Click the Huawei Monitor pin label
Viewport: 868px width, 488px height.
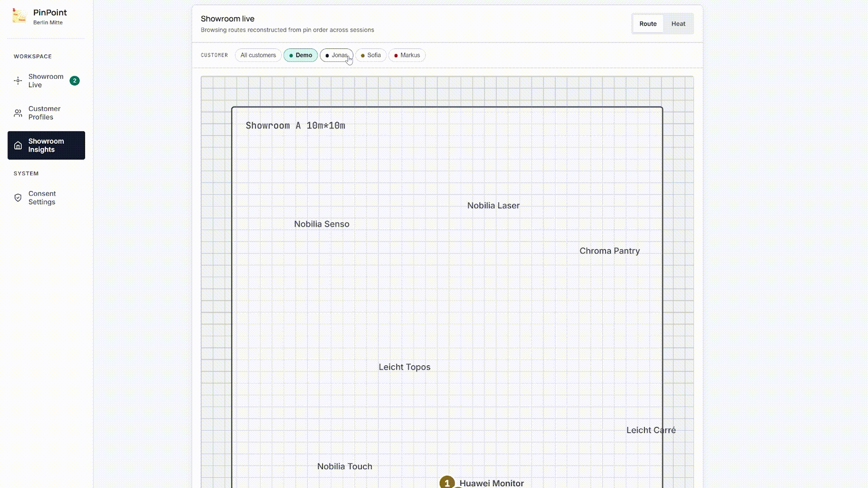491,483
